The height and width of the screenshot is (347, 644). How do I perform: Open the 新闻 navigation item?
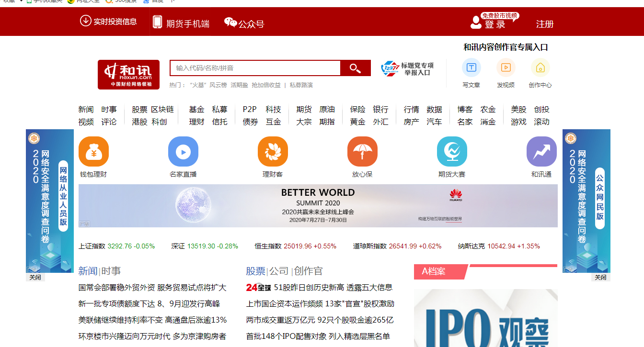tap(86, 110)
